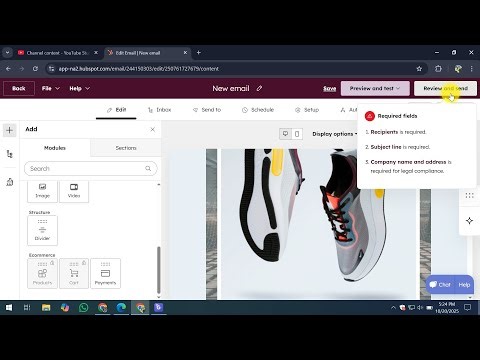Close the Channel content YouTube tab

(96, 53)
